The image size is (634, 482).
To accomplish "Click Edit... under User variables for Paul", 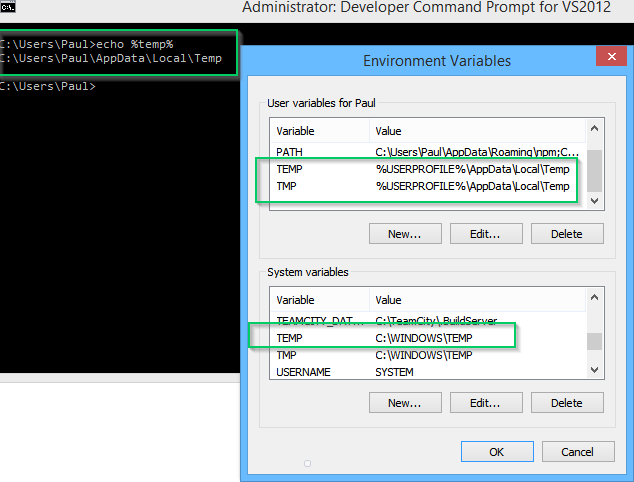I will pyautogui.click(x=486, y=234).
